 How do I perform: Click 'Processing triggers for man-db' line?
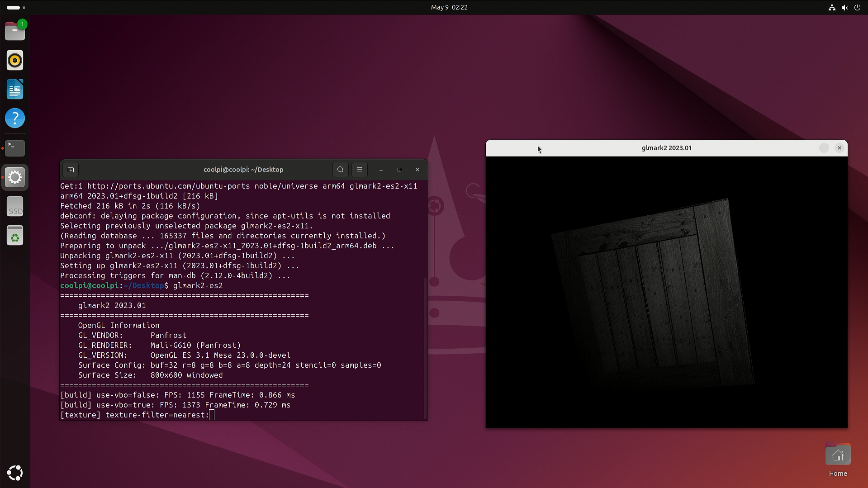pyautogui.click(x=175, y=275)
